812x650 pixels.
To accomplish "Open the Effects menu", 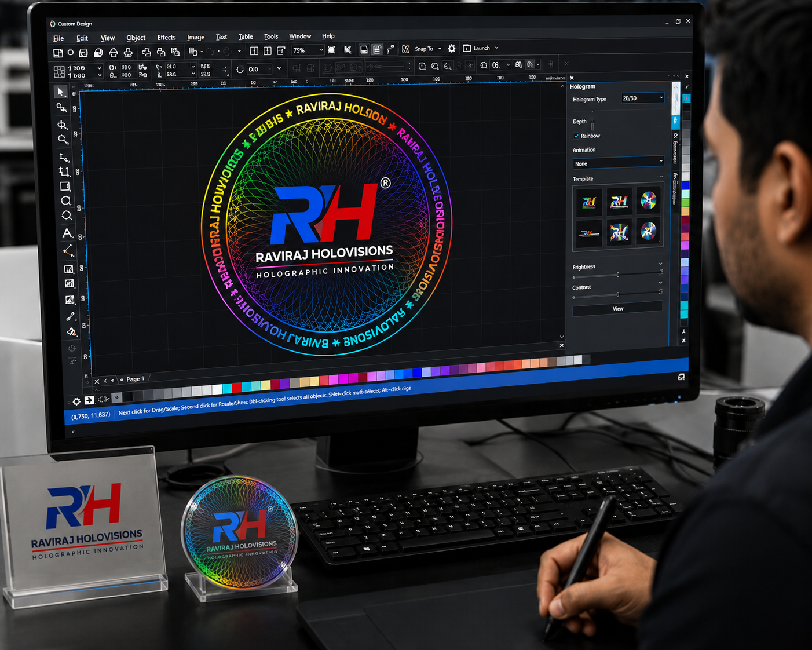I will (166, 38).
